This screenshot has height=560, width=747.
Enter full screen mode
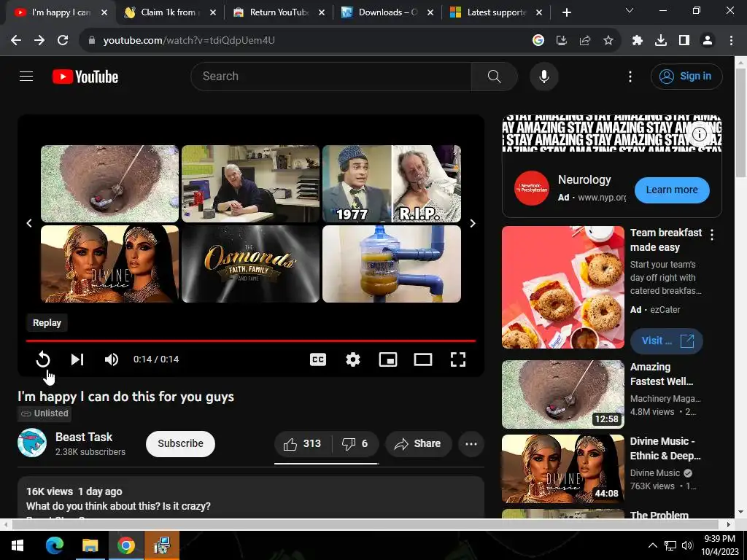tap(458, 359)
